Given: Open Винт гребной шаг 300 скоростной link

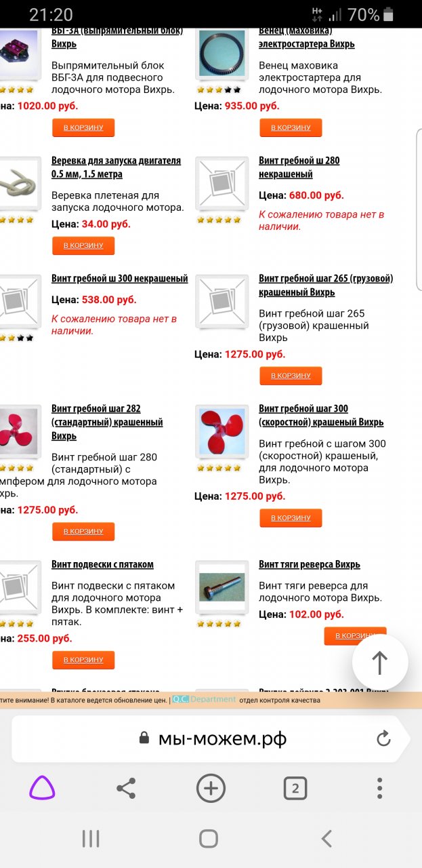Looking at the screenshot, I should (x=320, y=415).
